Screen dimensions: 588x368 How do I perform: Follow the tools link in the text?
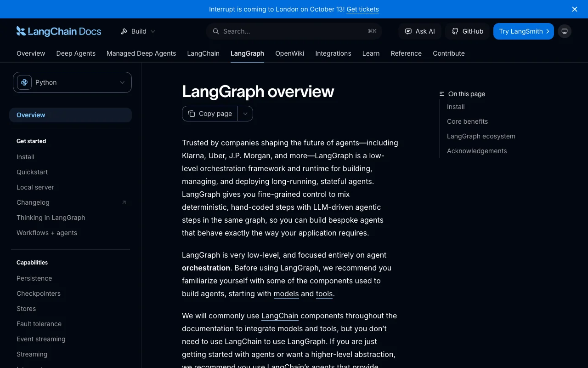click(324, 293)
